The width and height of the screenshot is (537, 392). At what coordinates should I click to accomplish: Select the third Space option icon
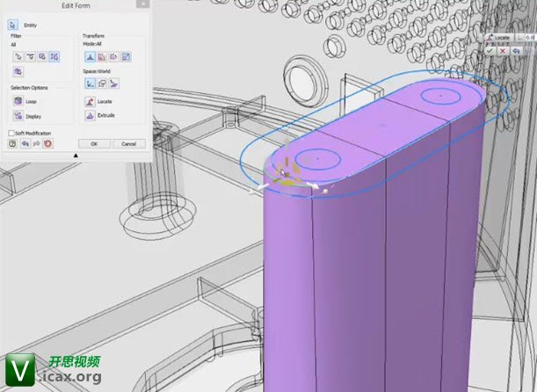point(114,83)
